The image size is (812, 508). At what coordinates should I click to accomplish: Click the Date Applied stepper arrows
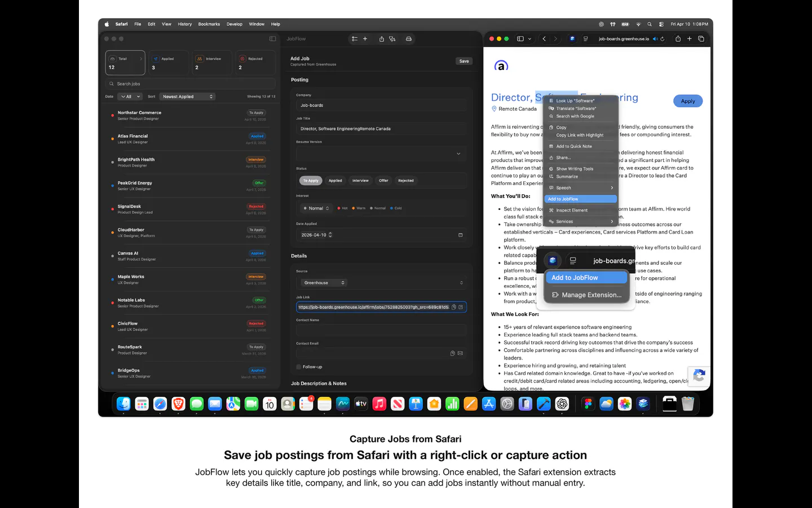coord(330,235)
